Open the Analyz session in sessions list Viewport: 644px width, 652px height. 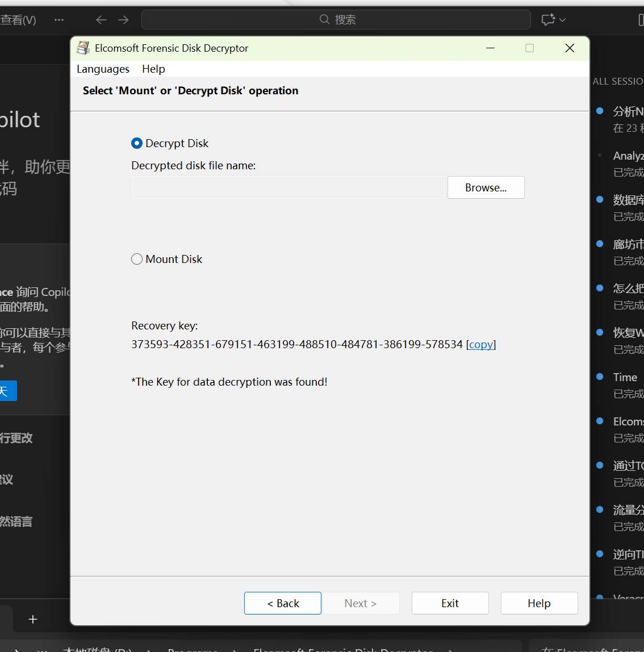[x=619, y=164]
